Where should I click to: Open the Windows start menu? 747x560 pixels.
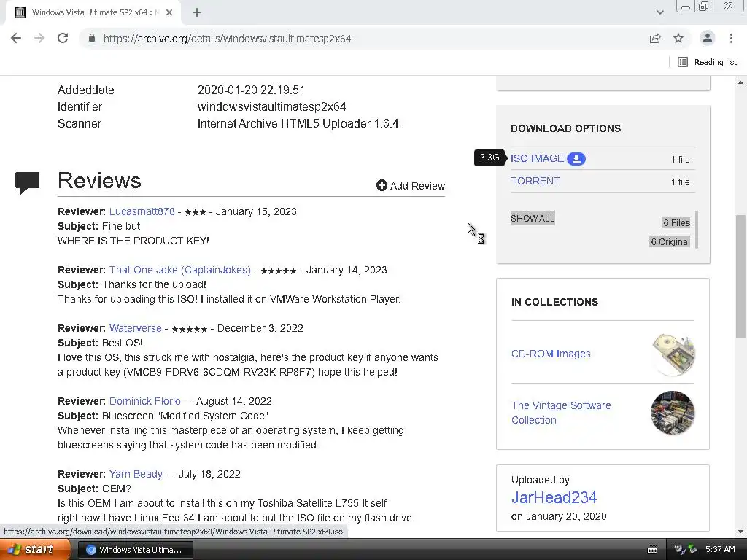pos(34,550)
